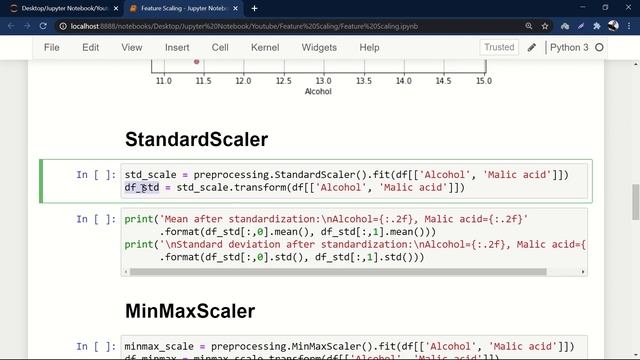
Task: Go forward with the browser forward arrow
Action: click(x=27, y=26)
